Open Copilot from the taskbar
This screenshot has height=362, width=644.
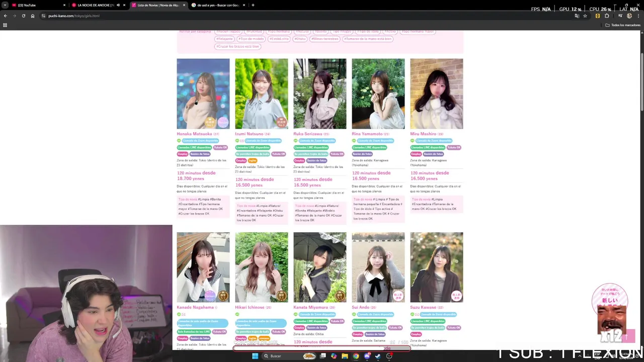tap(334, 356)
